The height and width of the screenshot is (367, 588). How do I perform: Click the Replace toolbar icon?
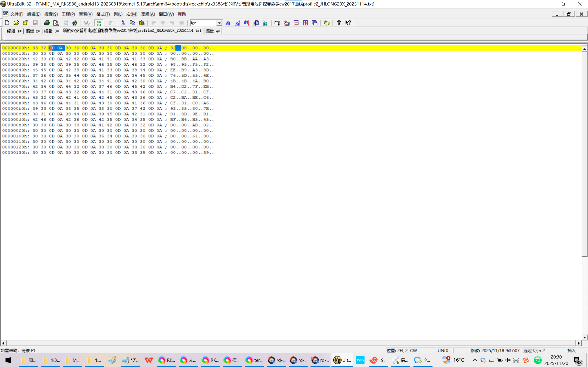point(256,23)
